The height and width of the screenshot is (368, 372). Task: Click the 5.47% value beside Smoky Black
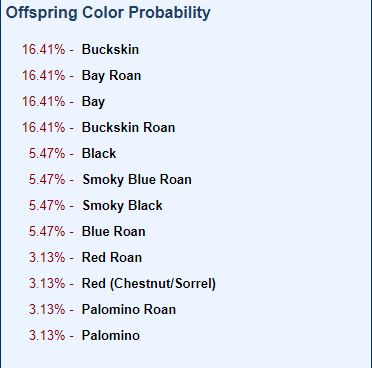click(x=47, y=205)
